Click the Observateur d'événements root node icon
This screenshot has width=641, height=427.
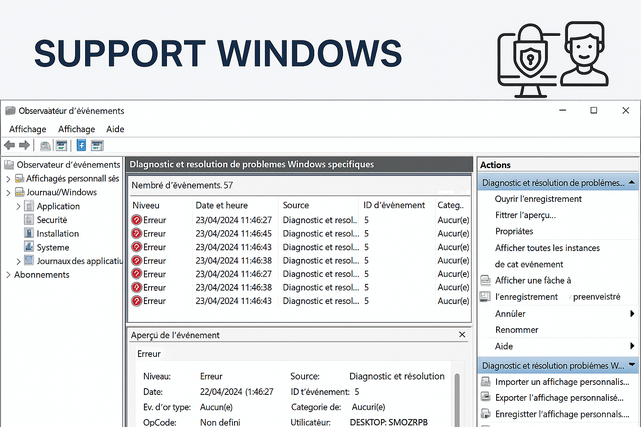pos(9,165)
